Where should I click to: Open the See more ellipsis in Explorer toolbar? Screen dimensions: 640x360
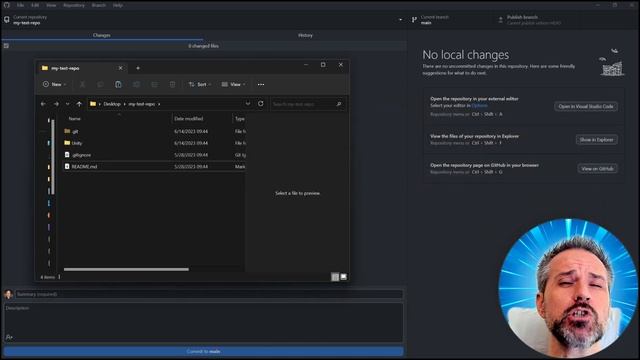(x=261, y=84)
